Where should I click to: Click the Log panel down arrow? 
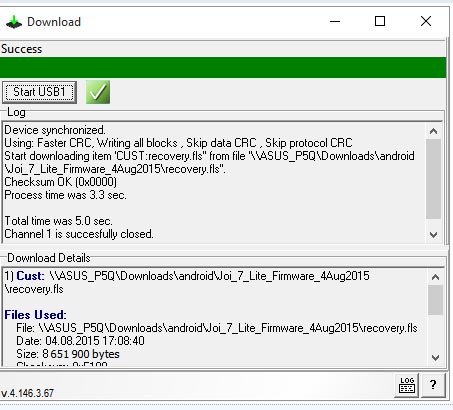tap(433, 235)
